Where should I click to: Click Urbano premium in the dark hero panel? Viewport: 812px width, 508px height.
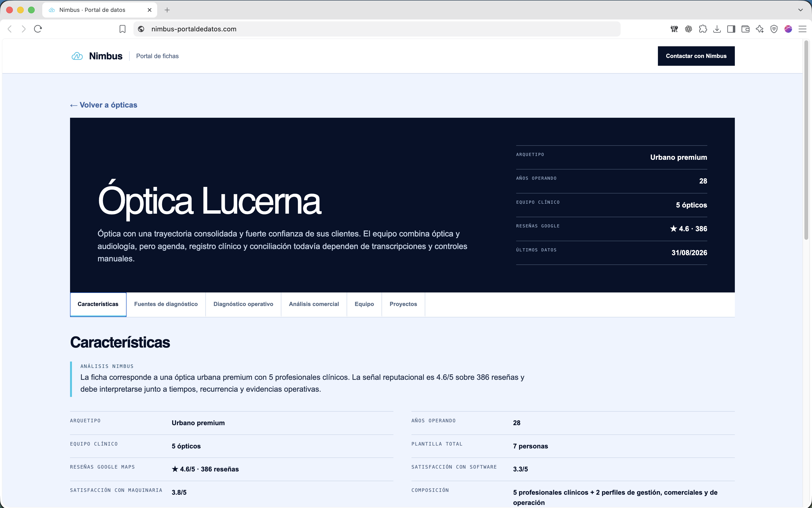[x=679, y=157]
